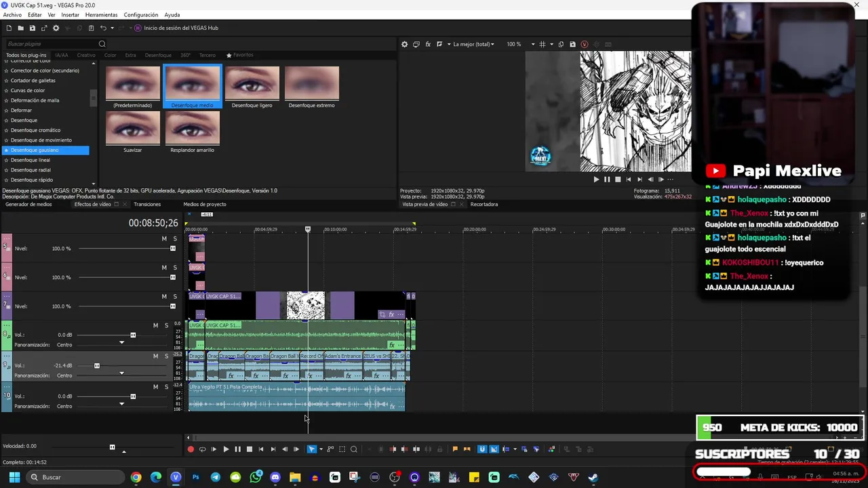Insert a marker with the orange flag

455,449
